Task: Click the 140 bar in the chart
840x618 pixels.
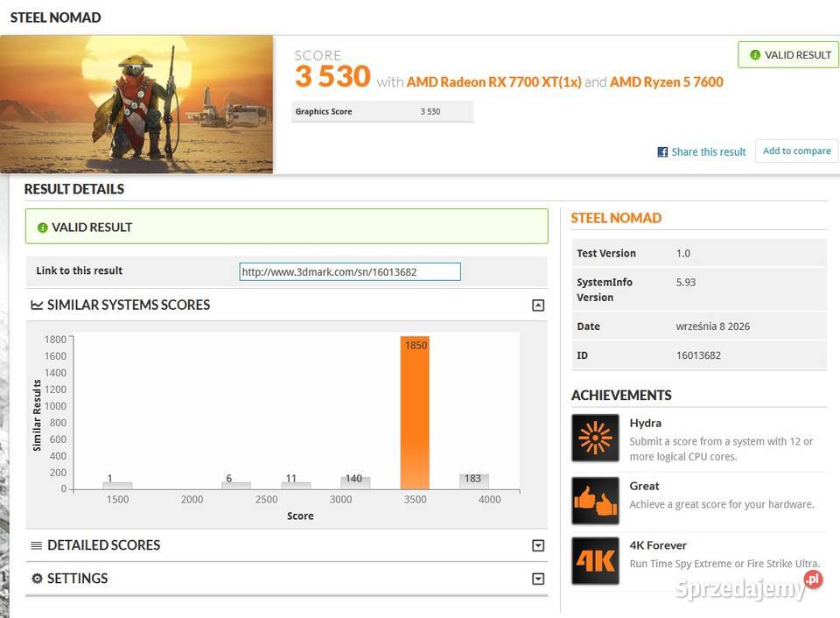Action: (355, 483)
